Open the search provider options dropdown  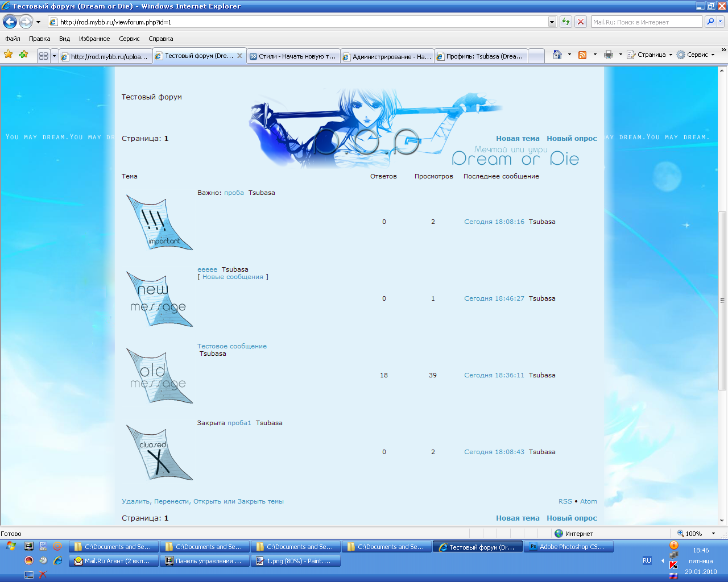721,22
